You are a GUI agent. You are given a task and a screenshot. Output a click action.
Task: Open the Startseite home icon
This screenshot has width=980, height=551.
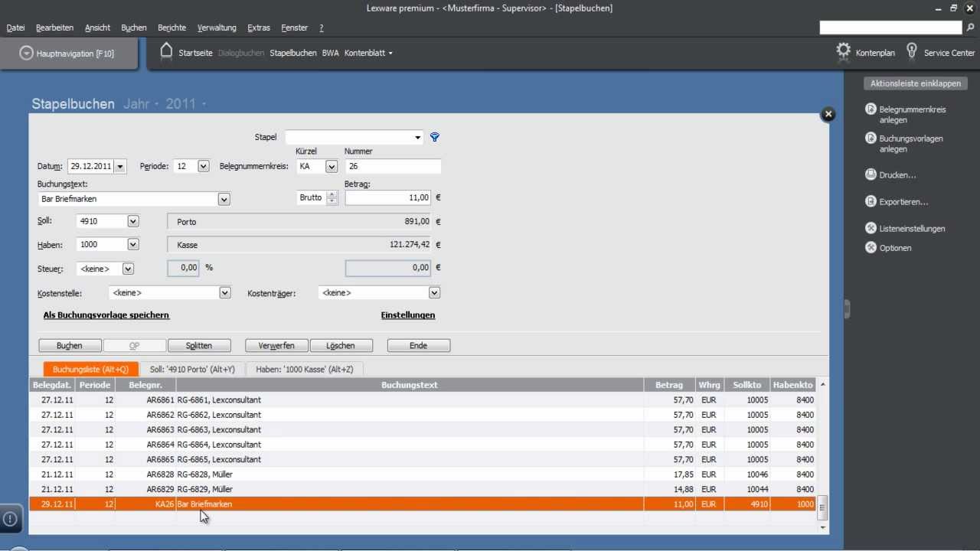pyautogui.click(x=166, y=52)
